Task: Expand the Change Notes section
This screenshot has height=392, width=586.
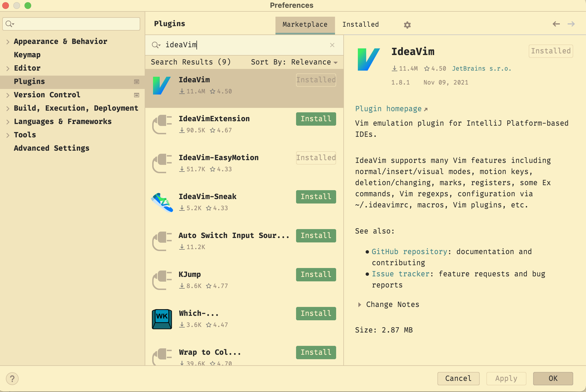Action: tap(360, 305)
